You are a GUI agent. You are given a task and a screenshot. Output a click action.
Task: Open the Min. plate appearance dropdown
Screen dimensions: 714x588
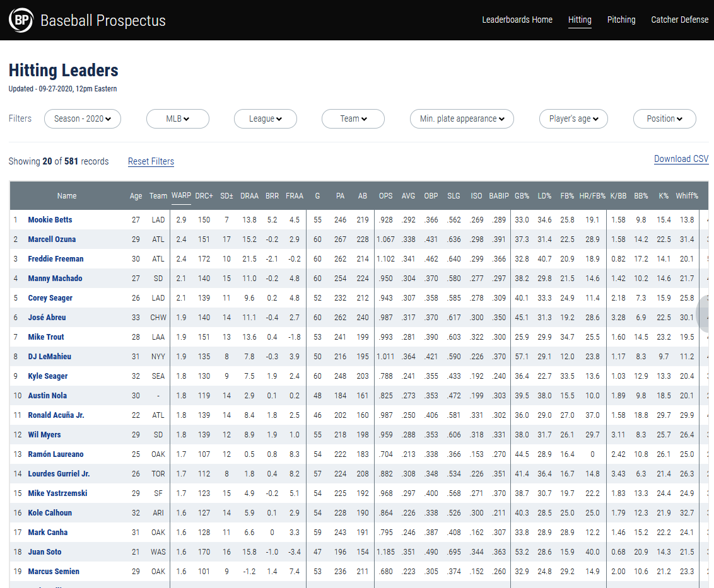coord(462,118)
